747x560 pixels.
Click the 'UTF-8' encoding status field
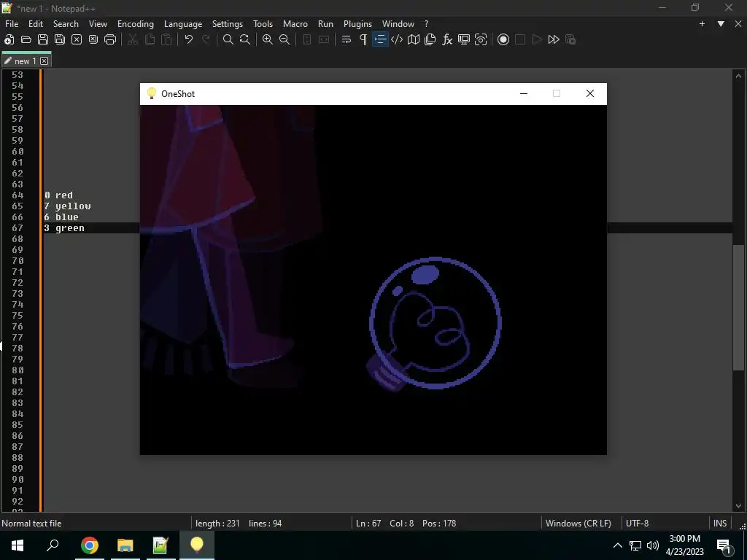click(638, 524)
